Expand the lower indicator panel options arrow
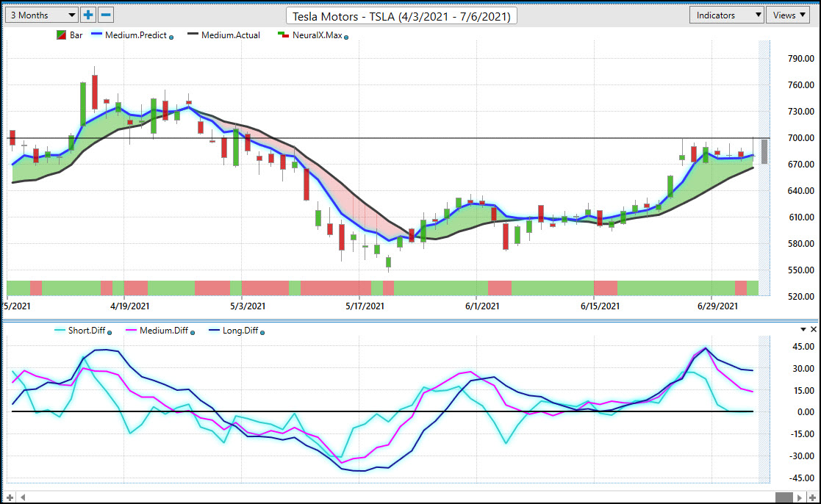The height and width of the screenshot is (504, 821). click(803, 329)
